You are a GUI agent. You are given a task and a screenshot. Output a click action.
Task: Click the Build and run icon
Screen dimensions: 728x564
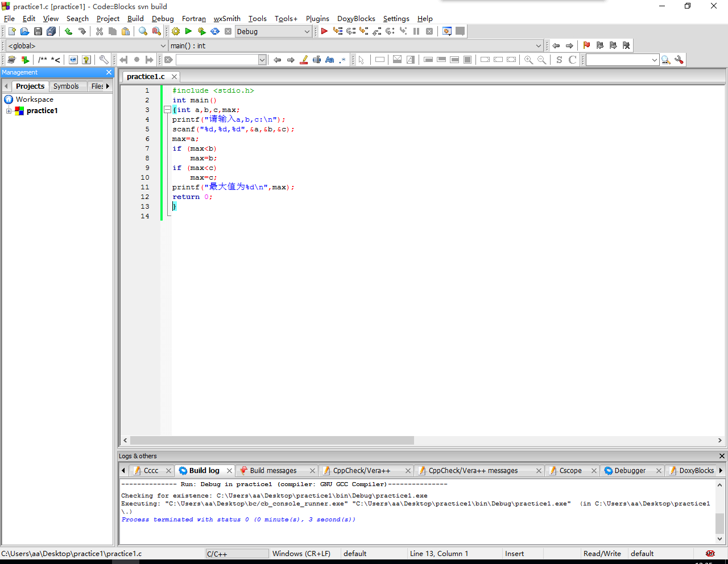point(201,31)
